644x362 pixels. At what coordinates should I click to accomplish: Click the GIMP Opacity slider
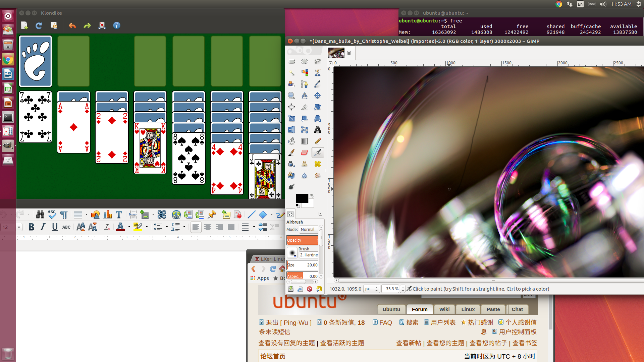pyautogui.click(x=302, y=240)
